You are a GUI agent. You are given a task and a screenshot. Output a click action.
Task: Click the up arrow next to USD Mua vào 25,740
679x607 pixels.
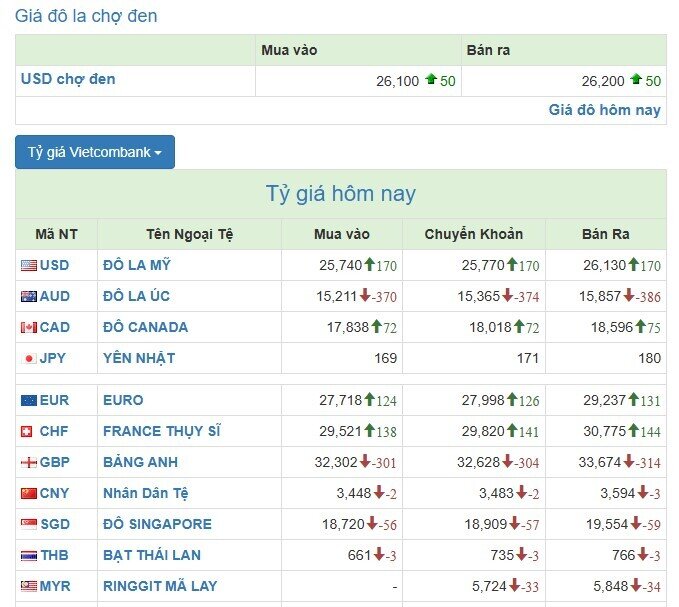369,264
